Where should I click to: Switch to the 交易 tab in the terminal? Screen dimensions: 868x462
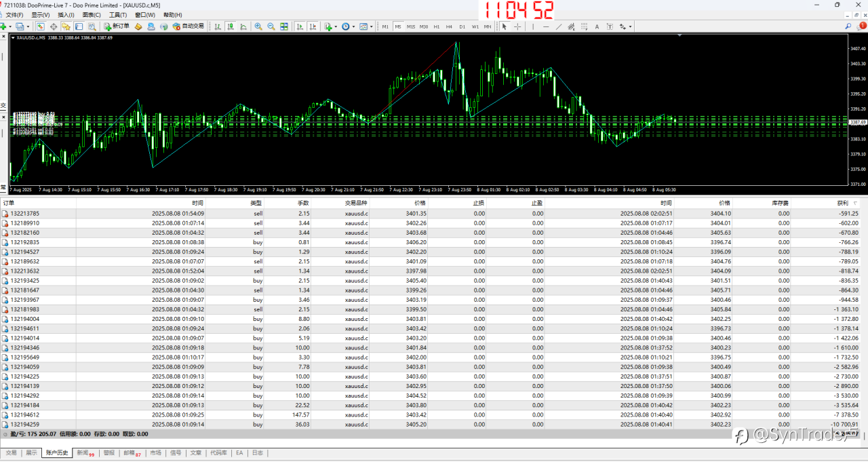pos(11,453)
